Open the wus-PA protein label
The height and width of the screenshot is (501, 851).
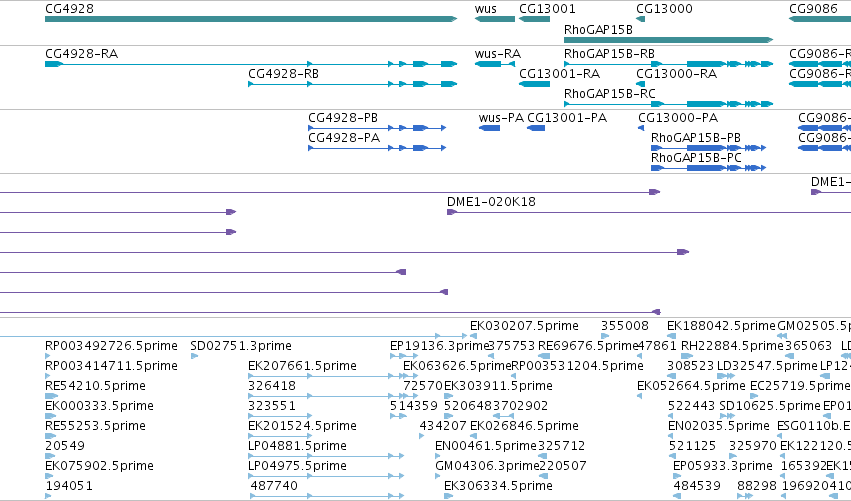coord(501,118)
